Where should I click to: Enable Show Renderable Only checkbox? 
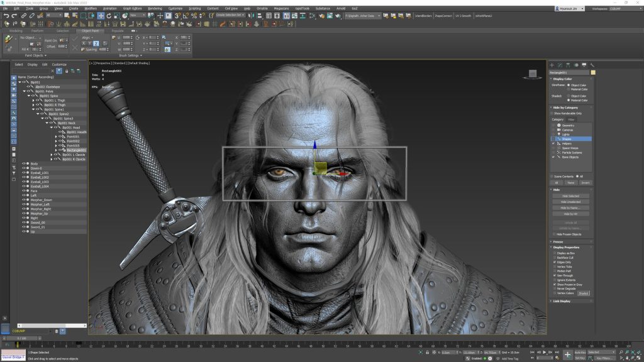click(552, 113)
